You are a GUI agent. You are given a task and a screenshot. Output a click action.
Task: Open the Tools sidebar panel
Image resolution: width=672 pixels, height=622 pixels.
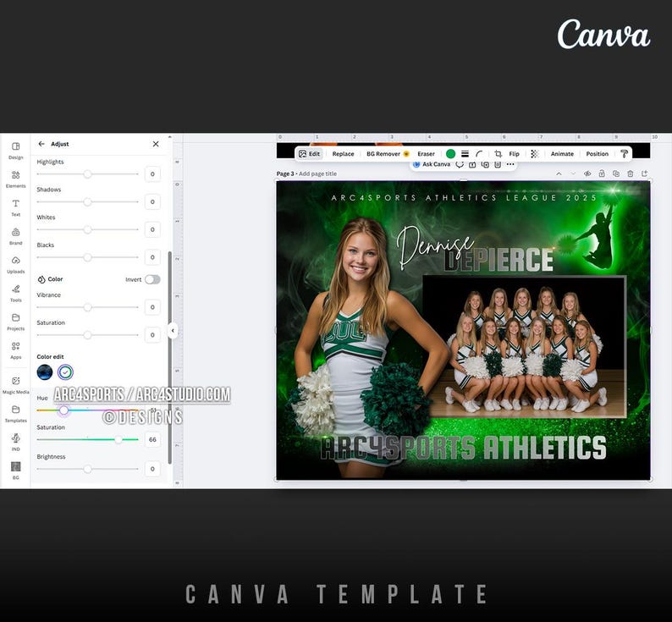(x=16, y=293)
